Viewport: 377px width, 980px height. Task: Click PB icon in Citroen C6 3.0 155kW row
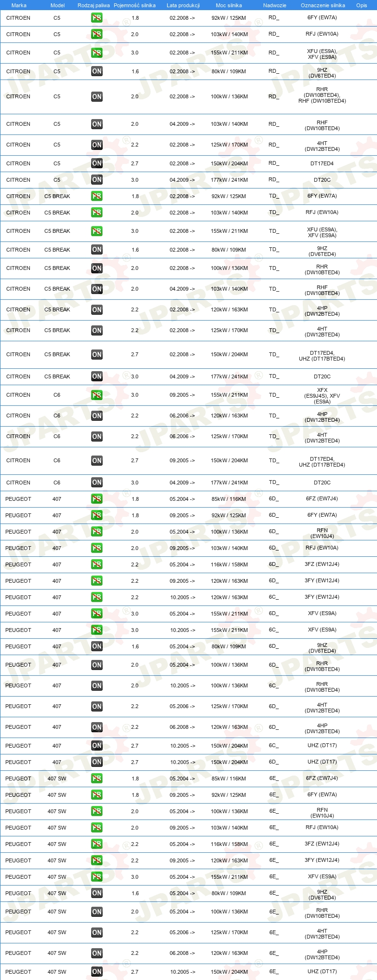[97, 395]
